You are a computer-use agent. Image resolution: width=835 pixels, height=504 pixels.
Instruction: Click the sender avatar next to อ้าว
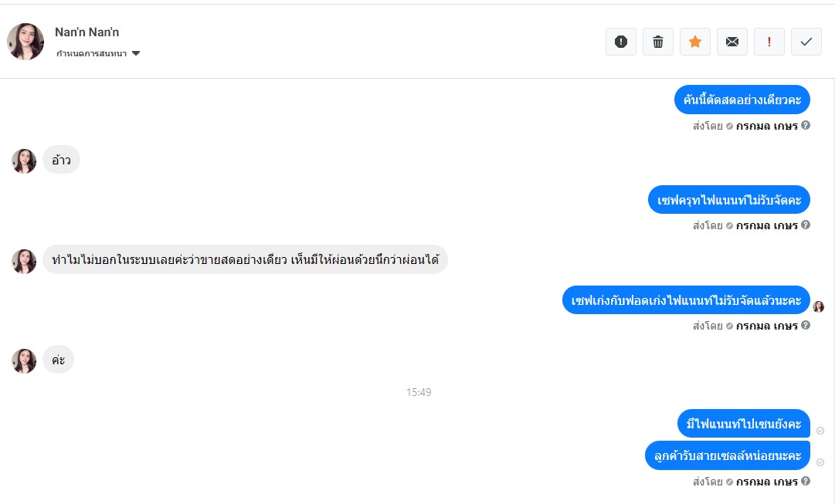click(24, 161)
